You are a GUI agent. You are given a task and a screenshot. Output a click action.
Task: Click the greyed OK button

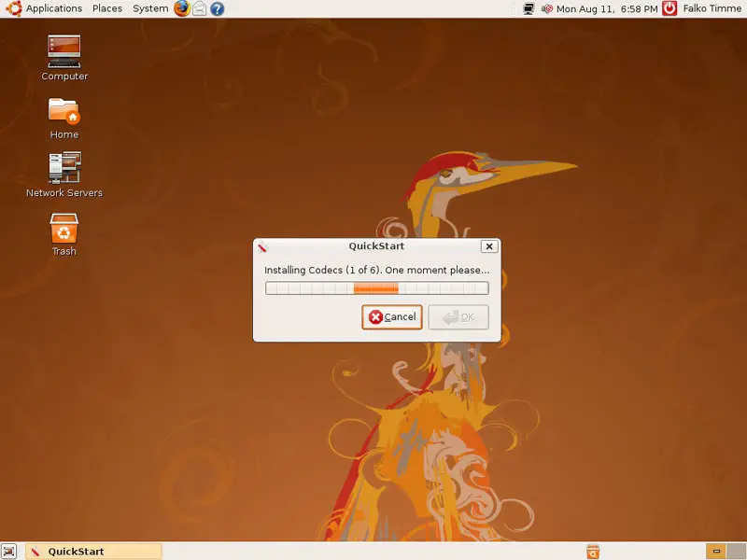click(458, 316)
